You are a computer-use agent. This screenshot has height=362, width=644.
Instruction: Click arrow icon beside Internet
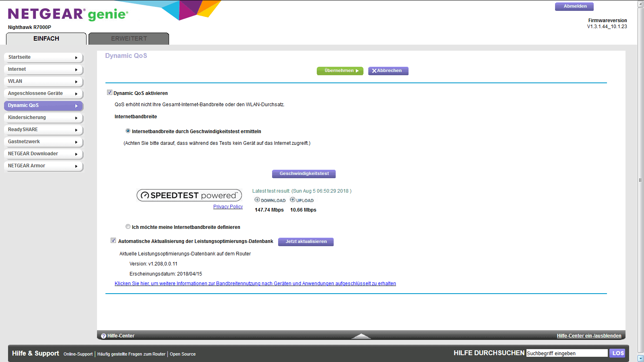pyautogui.click(x=76, y=70)
